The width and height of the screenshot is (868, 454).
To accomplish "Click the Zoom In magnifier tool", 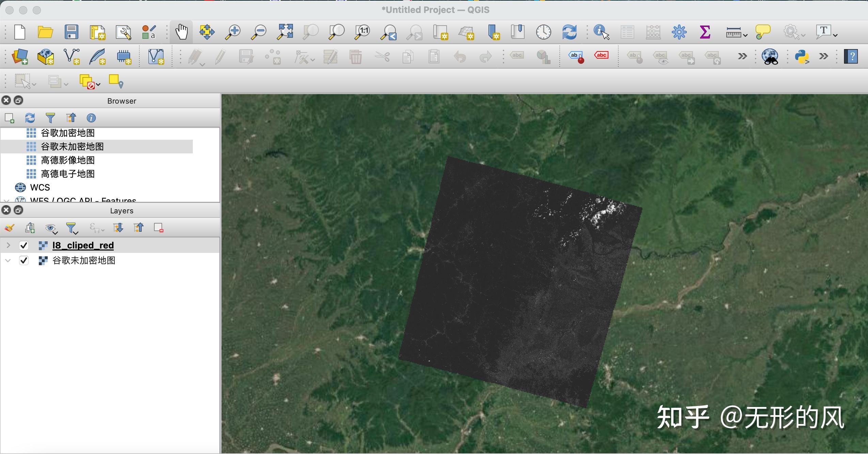I will pos(233,32).
